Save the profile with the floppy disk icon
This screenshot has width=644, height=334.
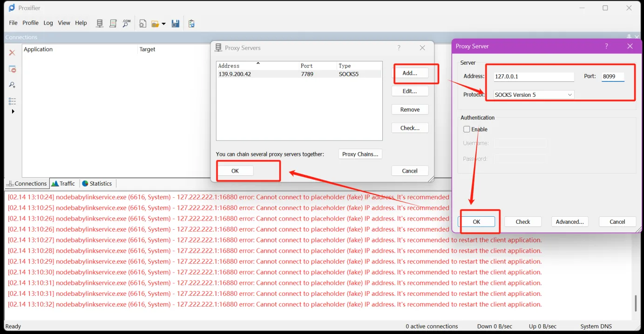pos(176,23)
